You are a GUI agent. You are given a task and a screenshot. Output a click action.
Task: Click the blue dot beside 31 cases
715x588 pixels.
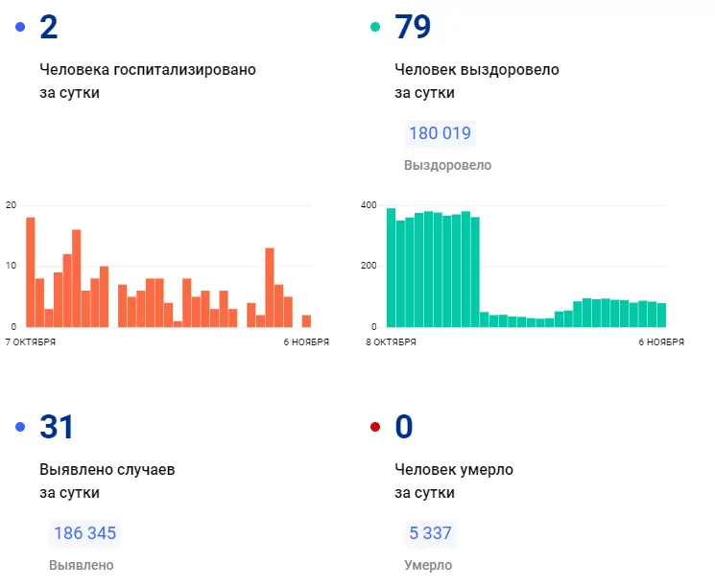coord(20,427)
